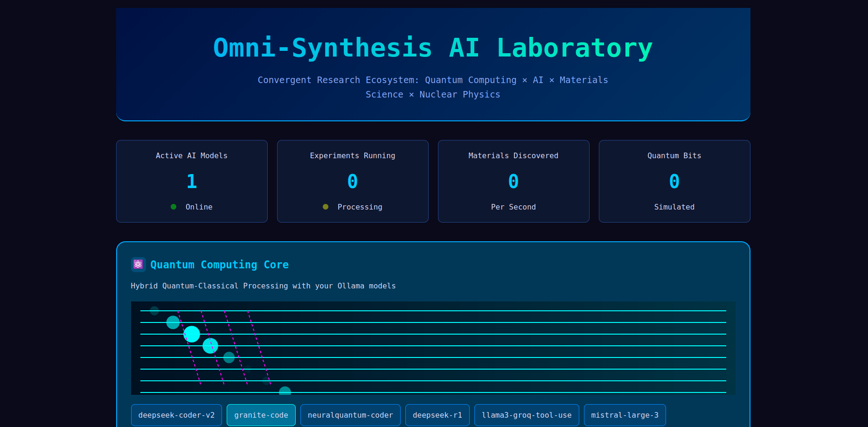Click the Omni-Synthesis AI Laboratory title

432,47
